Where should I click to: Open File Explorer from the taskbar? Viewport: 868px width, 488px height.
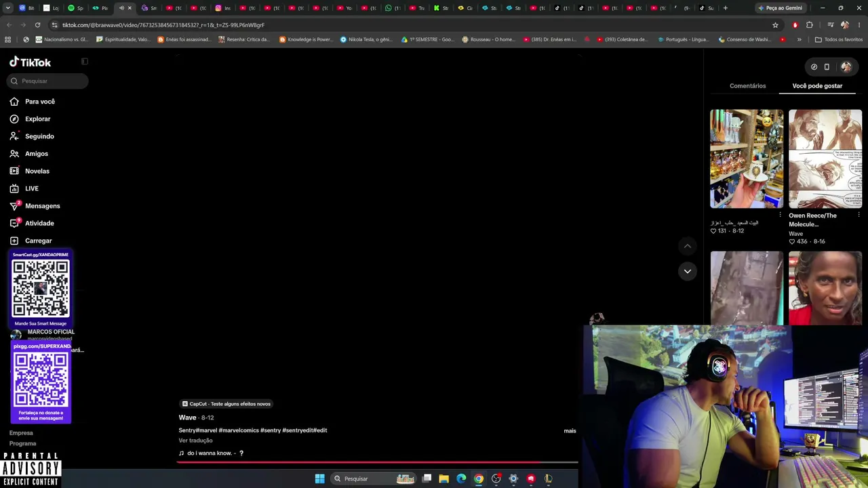pos(443,479)
